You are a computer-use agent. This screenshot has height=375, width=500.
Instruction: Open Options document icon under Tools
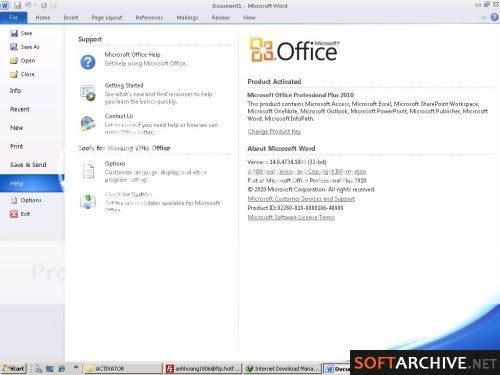coord(88,171)
